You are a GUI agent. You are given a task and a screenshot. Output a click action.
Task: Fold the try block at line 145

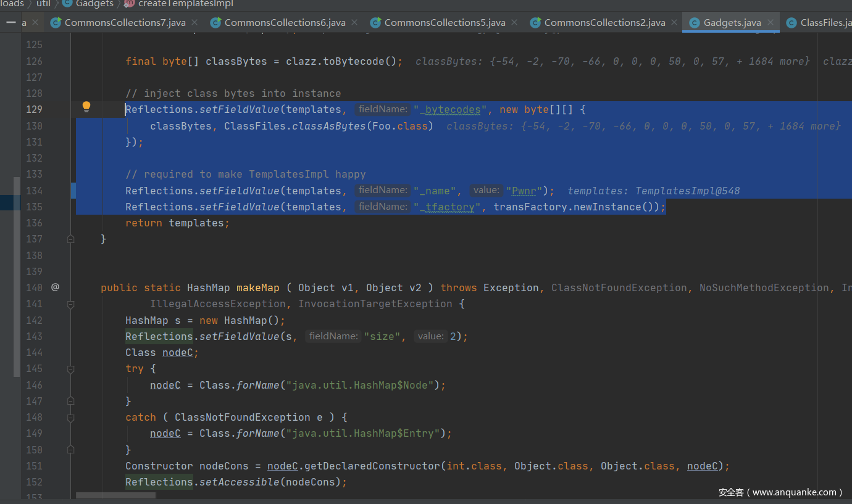point(70,369)
